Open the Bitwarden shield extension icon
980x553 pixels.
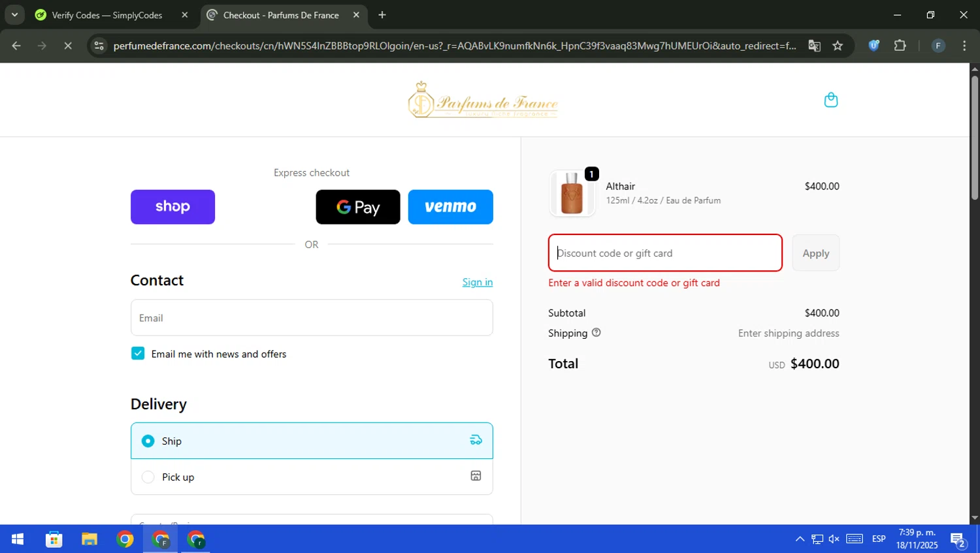pyautogui.click(x=874, y=46)
